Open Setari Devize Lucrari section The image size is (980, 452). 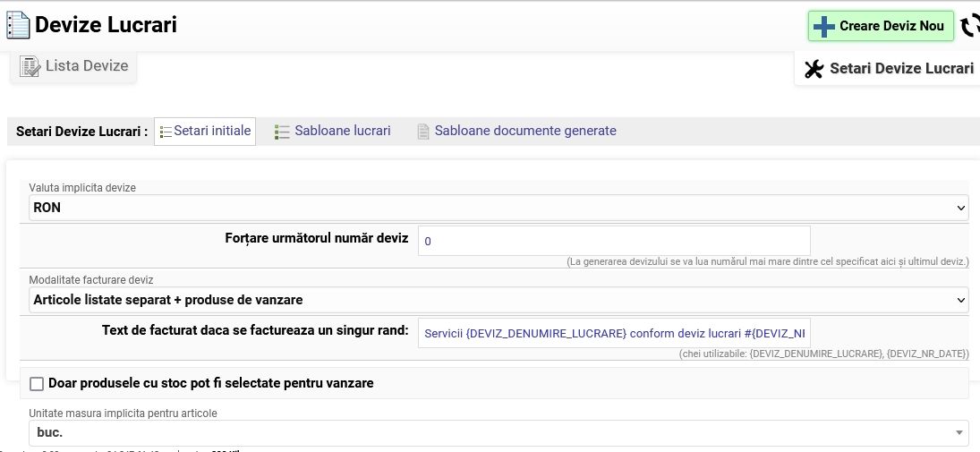(900, 69)
